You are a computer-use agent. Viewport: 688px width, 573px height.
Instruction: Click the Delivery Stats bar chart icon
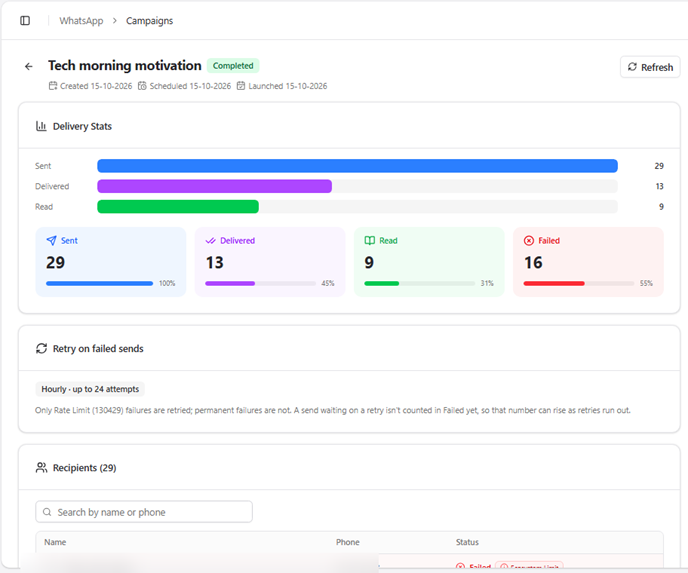point(41,126)
